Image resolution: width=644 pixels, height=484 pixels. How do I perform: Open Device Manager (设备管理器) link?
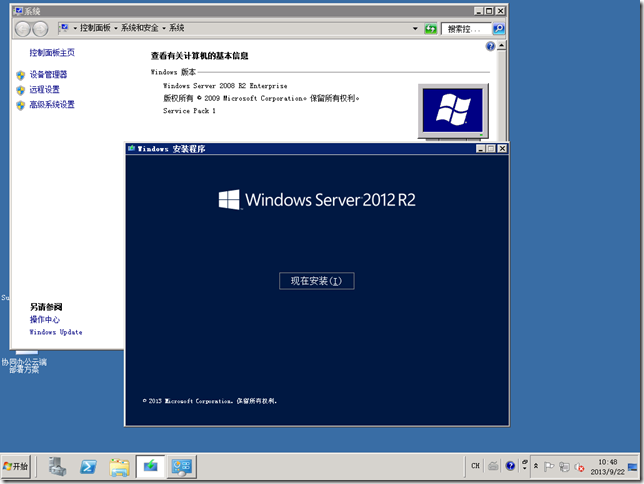click(48, 74)
